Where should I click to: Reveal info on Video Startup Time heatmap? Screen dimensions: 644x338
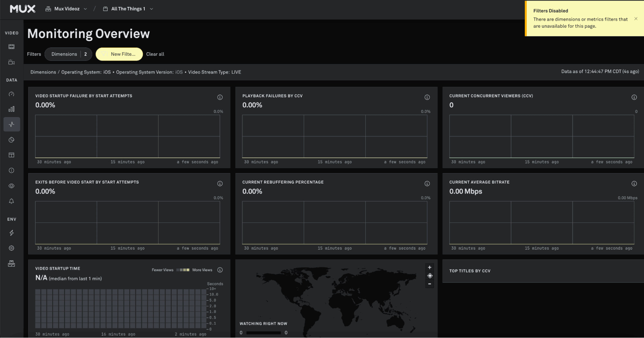tap(220, 270)
